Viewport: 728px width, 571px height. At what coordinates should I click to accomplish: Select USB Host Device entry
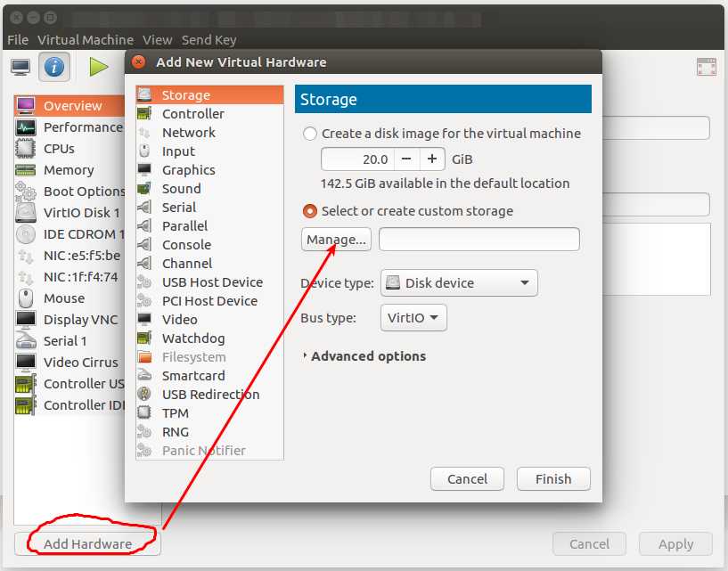click(x=209, y=282)
